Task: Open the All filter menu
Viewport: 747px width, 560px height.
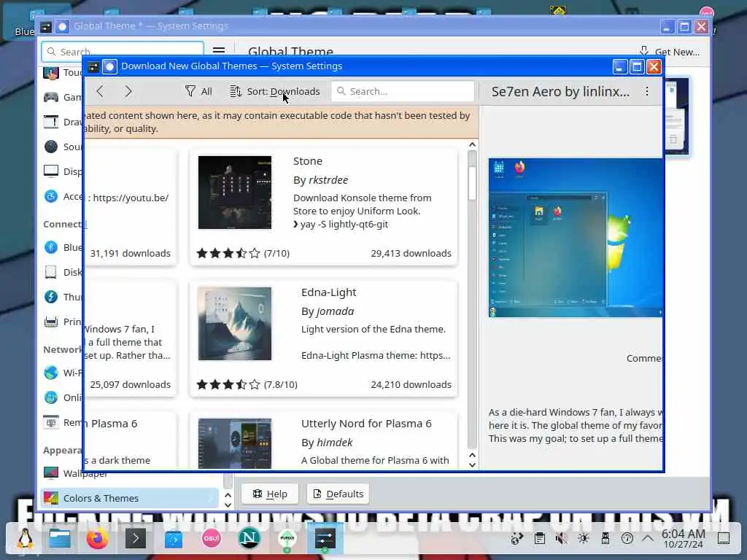Action: [198, 91]
